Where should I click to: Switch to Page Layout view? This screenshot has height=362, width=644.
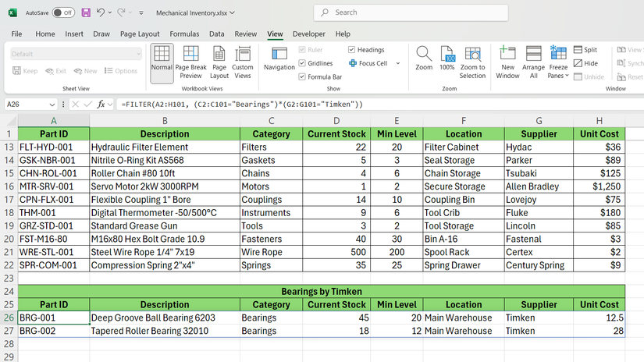point(219,62)
